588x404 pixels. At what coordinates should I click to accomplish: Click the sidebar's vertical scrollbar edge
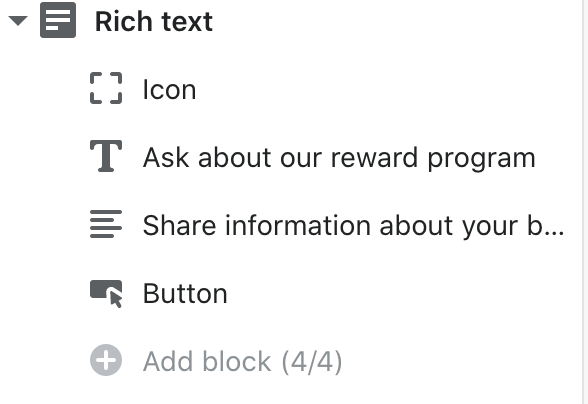click(584, 202)
